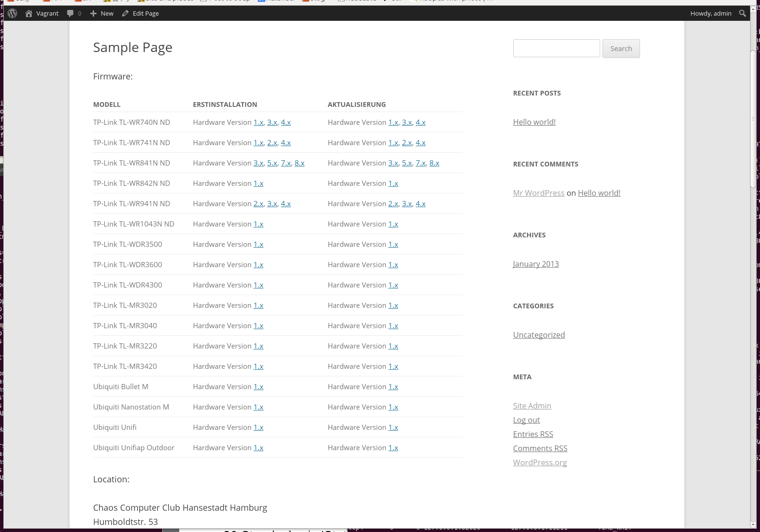Image resolution: width=760 pixels, height=532 pixels.
Task: Open WR741N Erstinstallation 2.x firmware link
Action: (272, 143)
